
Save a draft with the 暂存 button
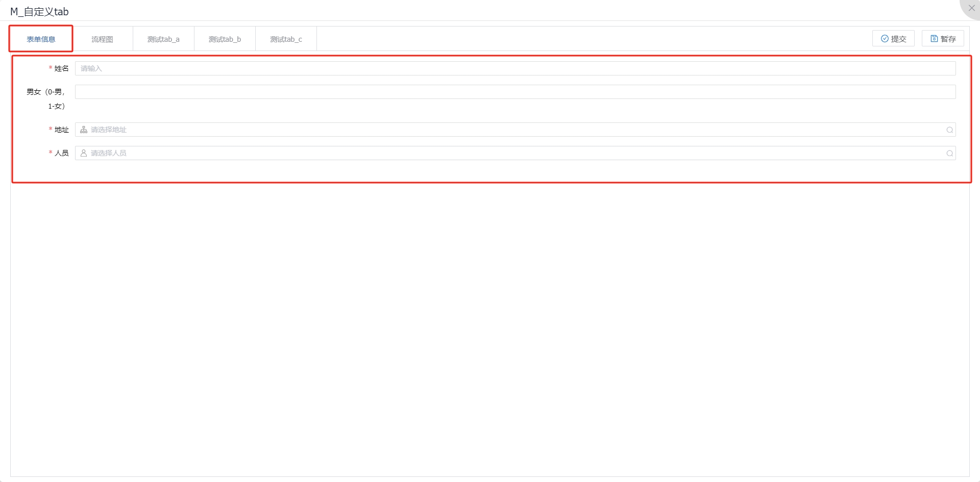(x=943, y=38)
